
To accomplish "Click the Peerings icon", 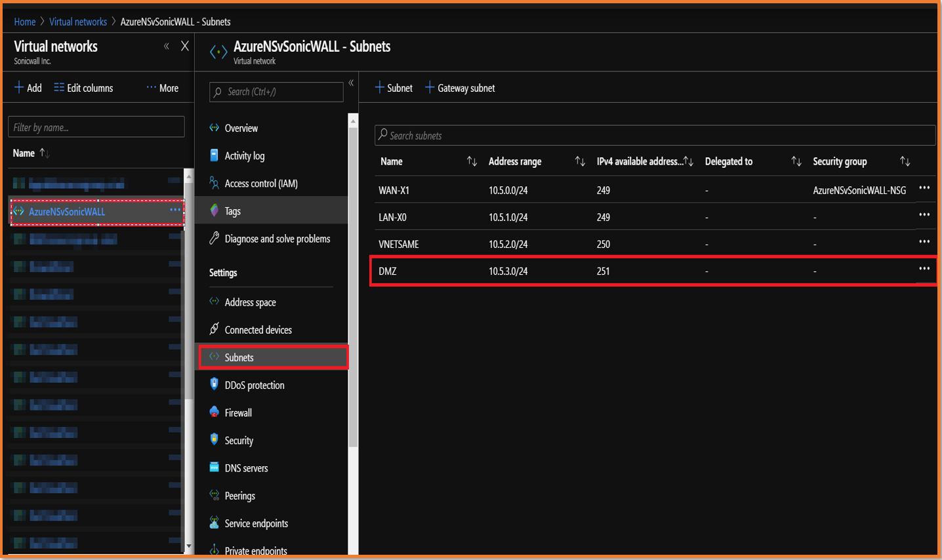I will click(214, 494).
